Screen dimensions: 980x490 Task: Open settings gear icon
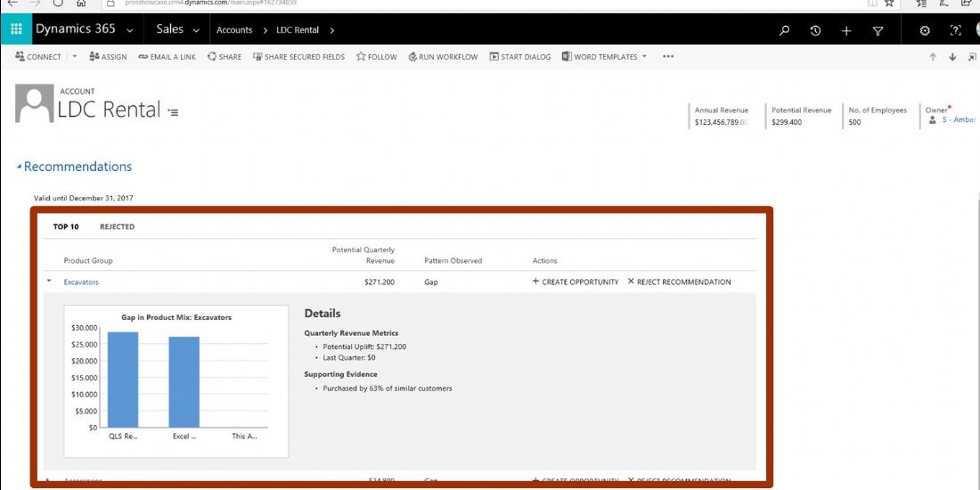(925, 30)
